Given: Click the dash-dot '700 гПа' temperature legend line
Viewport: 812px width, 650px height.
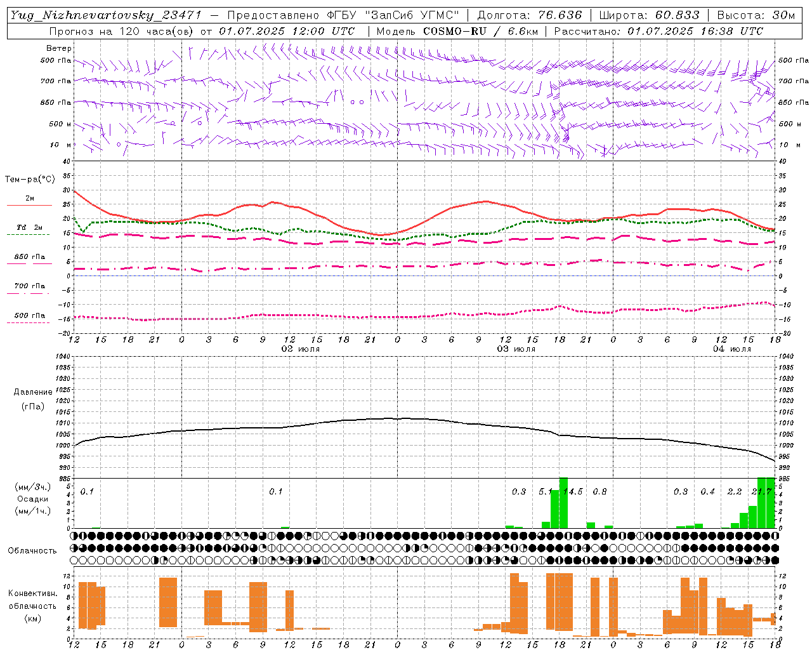Looking at the screenshot, I should click(29, 293).
